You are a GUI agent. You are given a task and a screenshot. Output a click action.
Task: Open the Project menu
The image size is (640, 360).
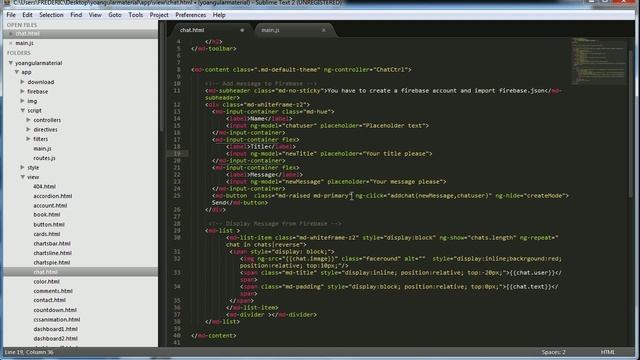coord(159,15)
